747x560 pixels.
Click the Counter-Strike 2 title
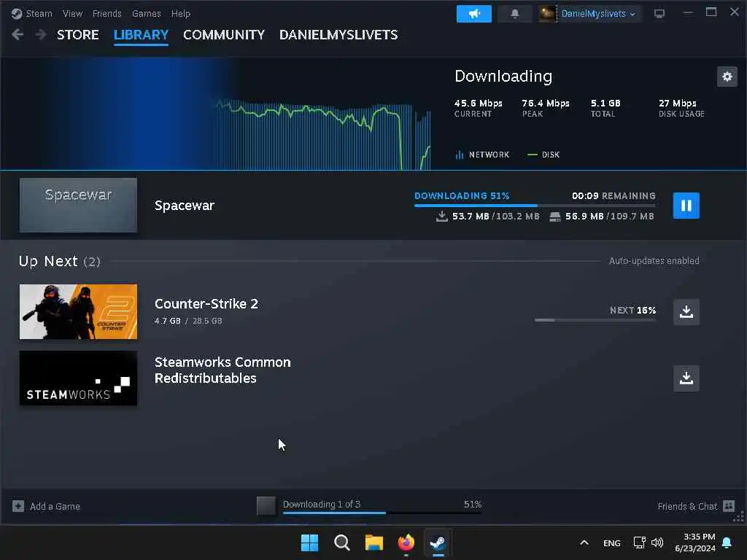pyautogui.click(x=206, y=304)
